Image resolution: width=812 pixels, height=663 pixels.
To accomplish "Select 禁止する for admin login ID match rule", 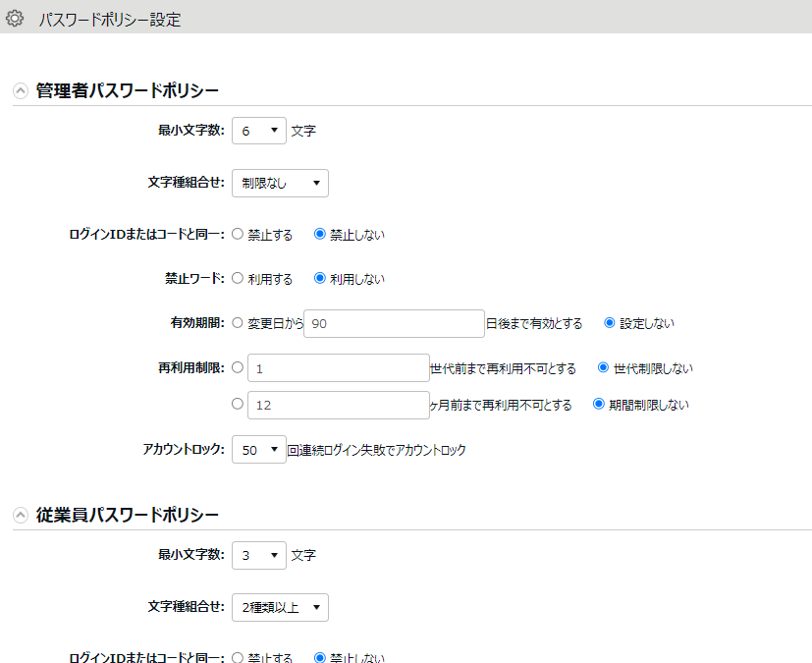I will click(236, 234).
